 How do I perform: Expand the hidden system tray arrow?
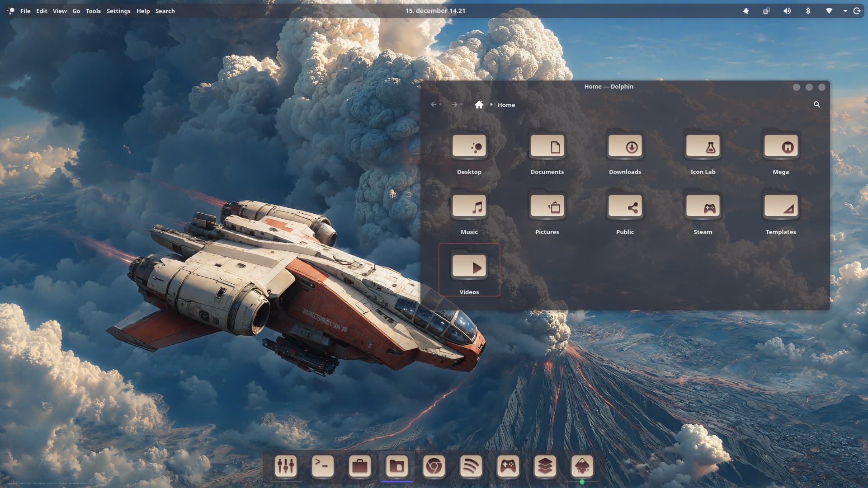pyautogui.click(x=845, y=11)
